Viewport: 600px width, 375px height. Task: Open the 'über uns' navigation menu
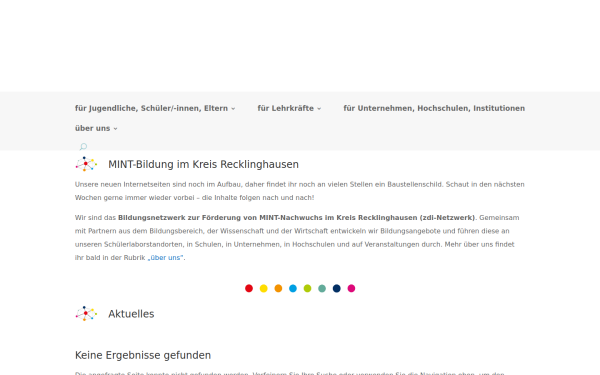click(x=96, y=128)
